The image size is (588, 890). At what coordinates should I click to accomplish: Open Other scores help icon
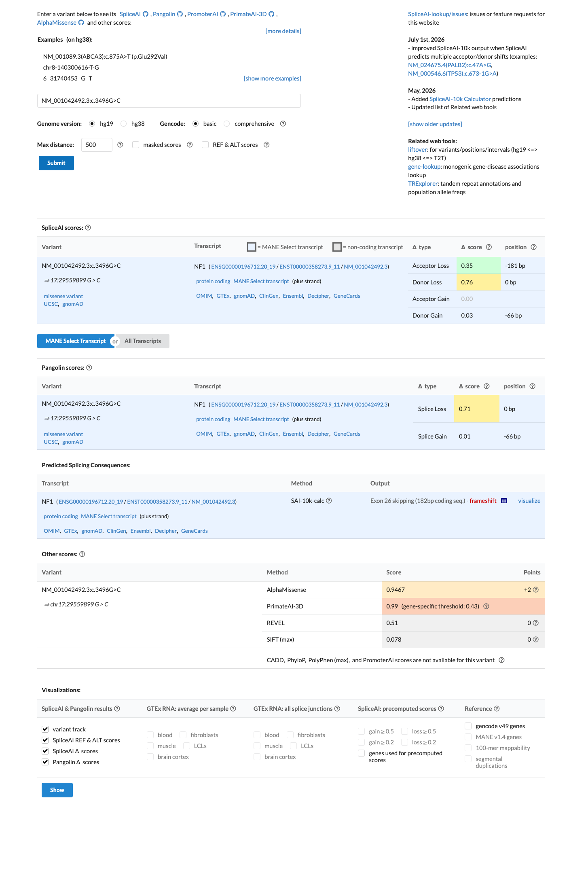coord(82,554)
